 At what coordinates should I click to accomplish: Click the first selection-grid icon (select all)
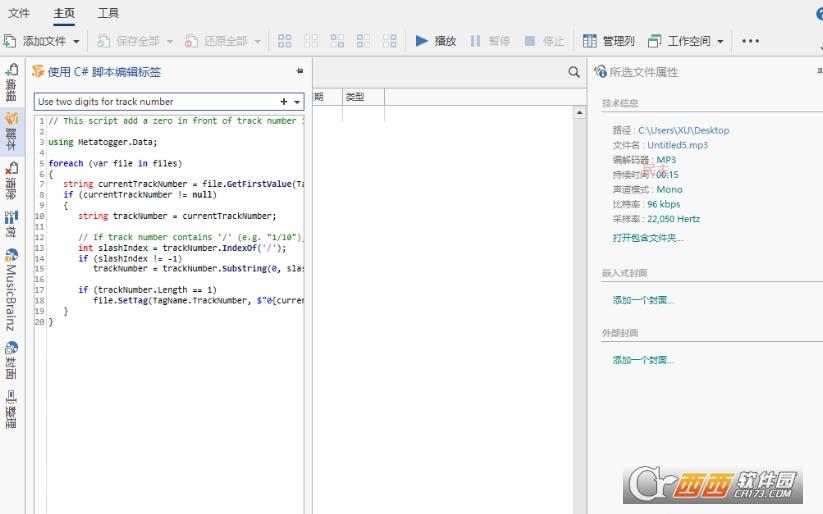coord(284,41)
